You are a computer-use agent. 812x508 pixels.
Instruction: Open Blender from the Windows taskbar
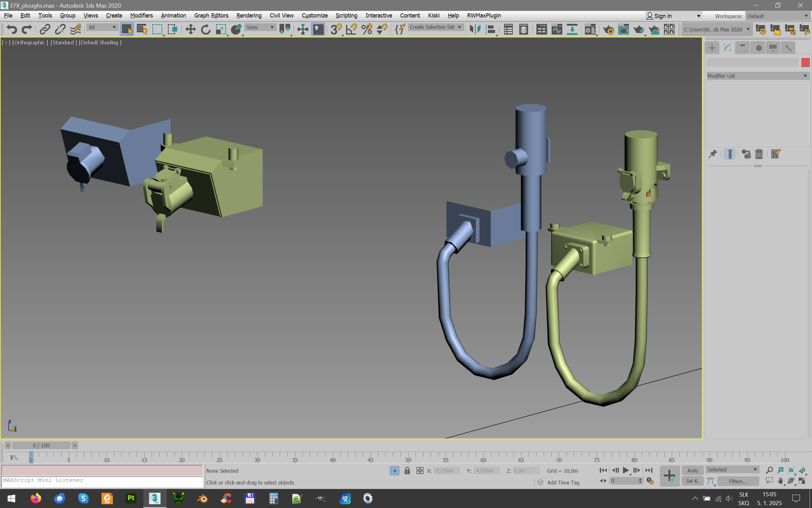pos(202,498)
